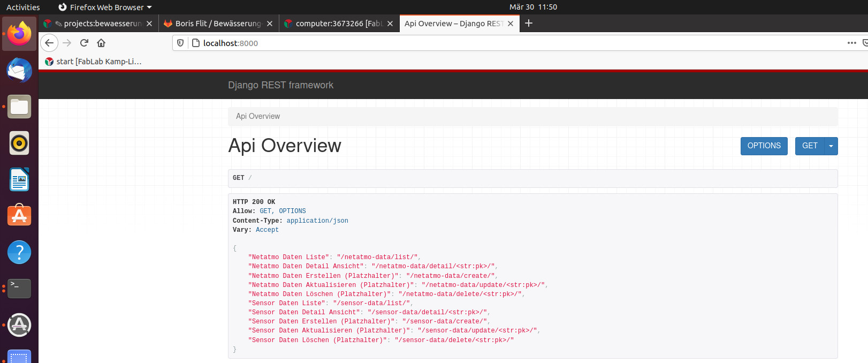This screenshot has height=363, width=868.
Task: Open page actions three-dot menu
Action: tap(851, 43)
